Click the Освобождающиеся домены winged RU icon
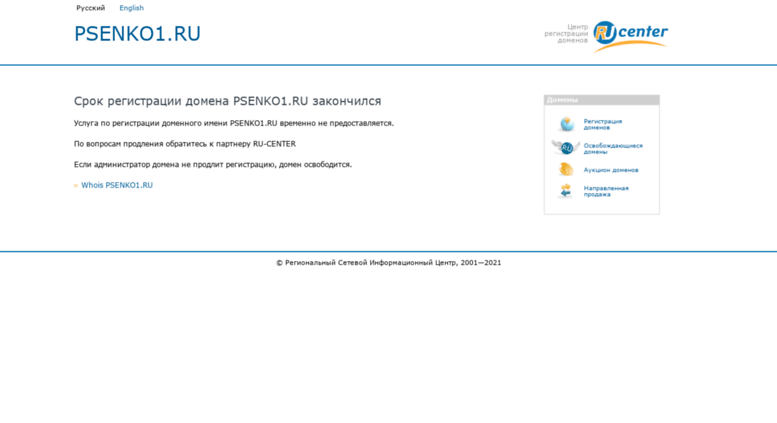The image size is (777, 423). coord(566,148)
